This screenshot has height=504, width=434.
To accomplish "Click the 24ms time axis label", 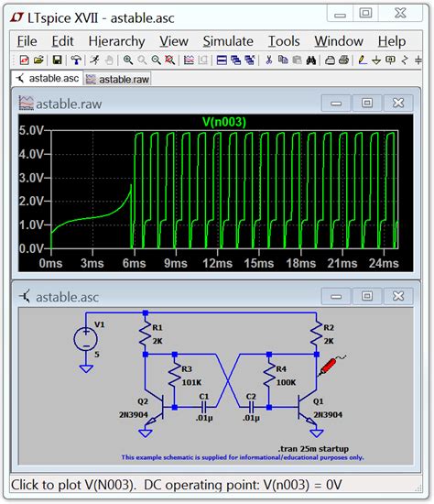I will (384, 263).
